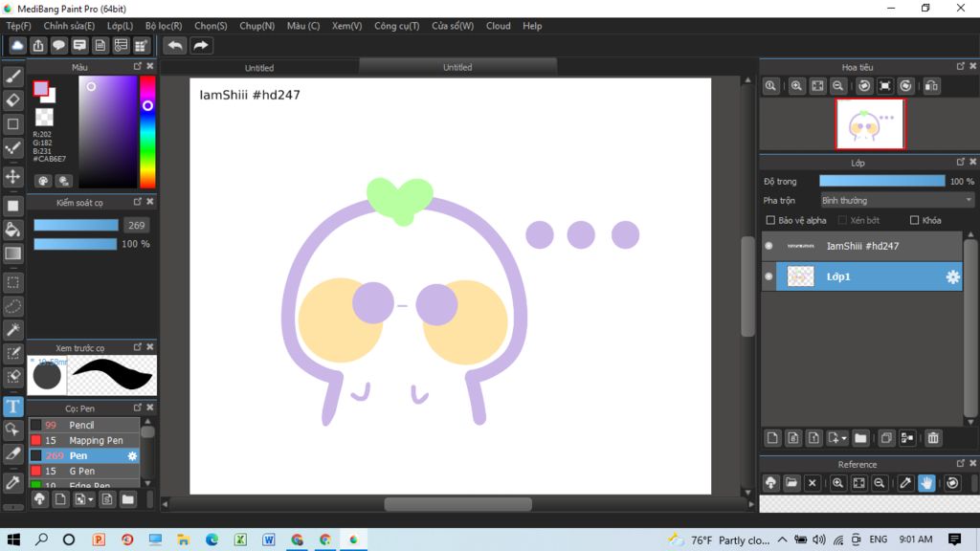Image resolution: width=980 pixels, height=551 pixels.
Task: Flip the view in the Hoa tiêu navigator
Action: coord(931,86)
